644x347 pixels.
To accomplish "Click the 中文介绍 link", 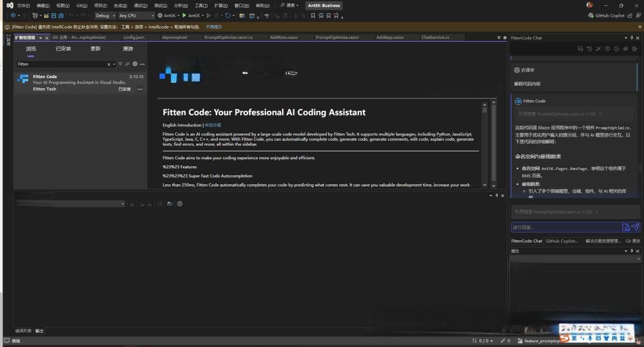I will [x=213, y=125].
